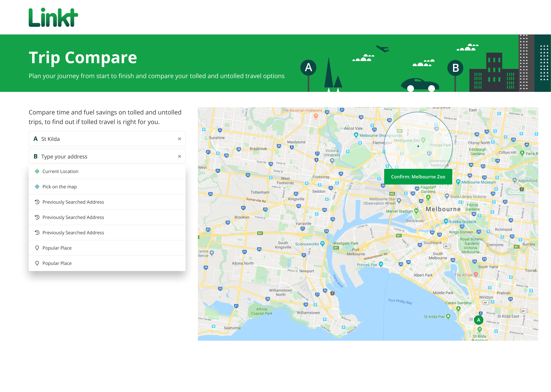Click the Princes Pier map pin
Screen dimensions: 551x392
[x=381, y=264]
